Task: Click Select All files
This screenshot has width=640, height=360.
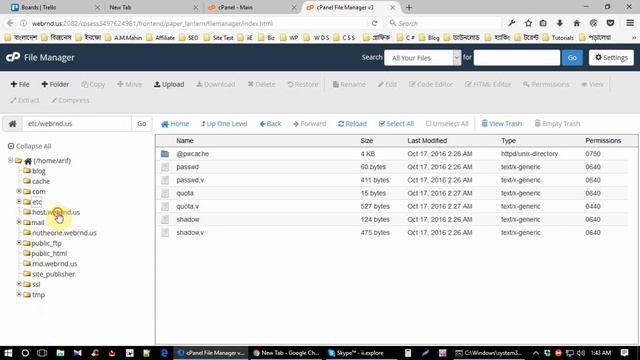Action: [396, 124]
